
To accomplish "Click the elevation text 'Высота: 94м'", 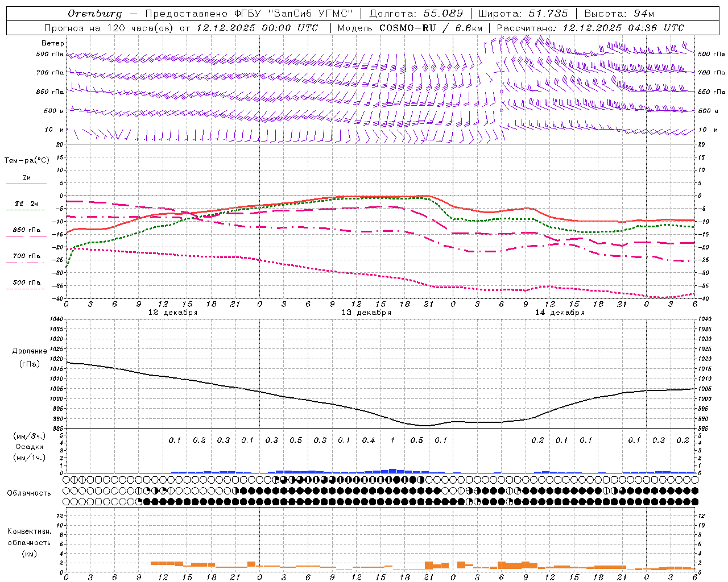I will [x=619, y=14].
